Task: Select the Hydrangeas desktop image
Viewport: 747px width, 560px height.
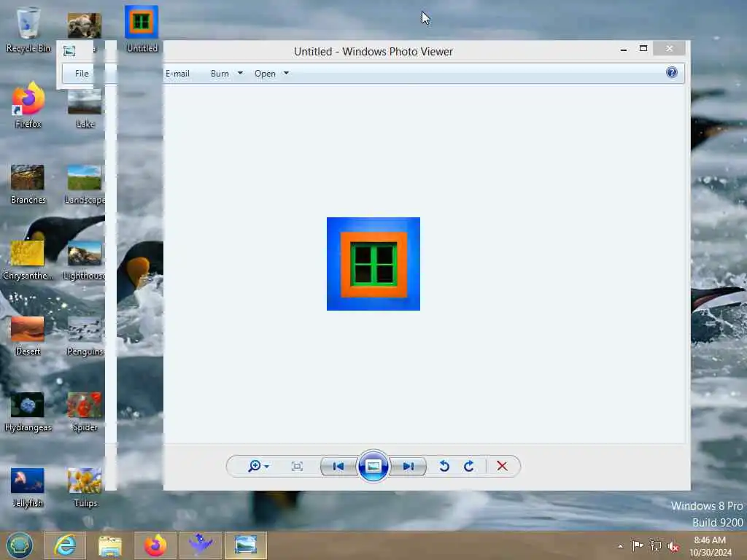Action: click(x=28, y=411)
